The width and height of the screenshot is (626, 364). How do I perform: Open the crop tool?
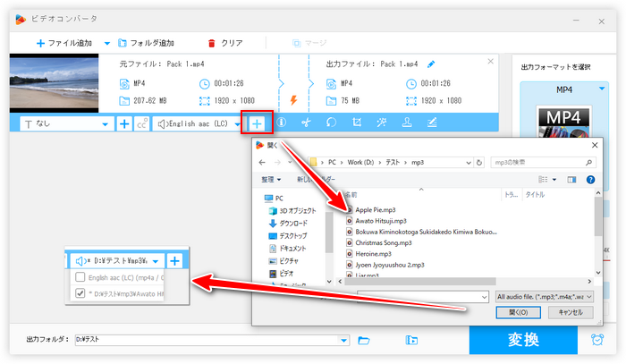pyautogui.click(x=357, y=123)
